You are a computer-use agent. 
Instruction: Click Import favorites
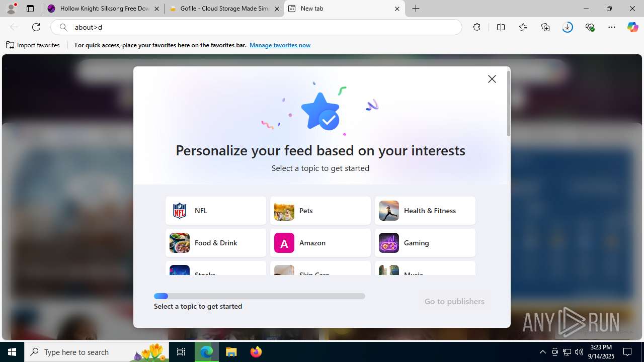[33, 45]
